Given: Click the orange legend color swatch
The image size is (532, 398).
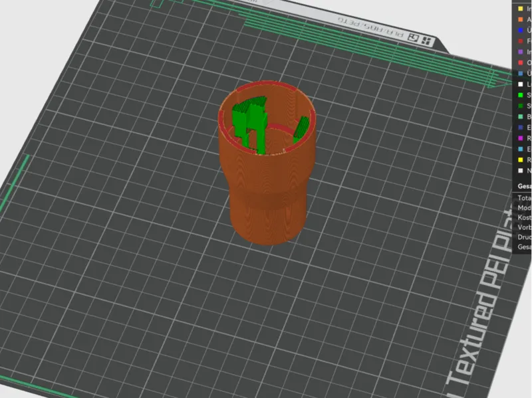Looking at the screenshot, I should 521,19.
